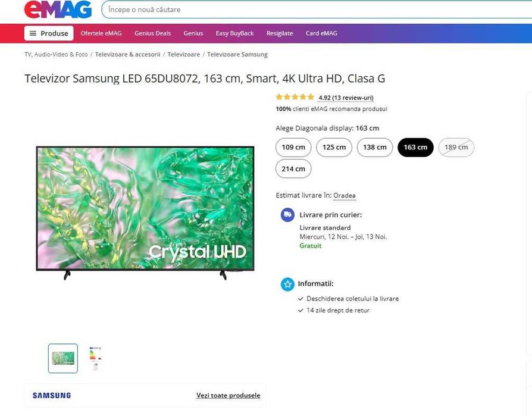
Task: Choose the 138 cm diagonal option
Action: [374, 147]
